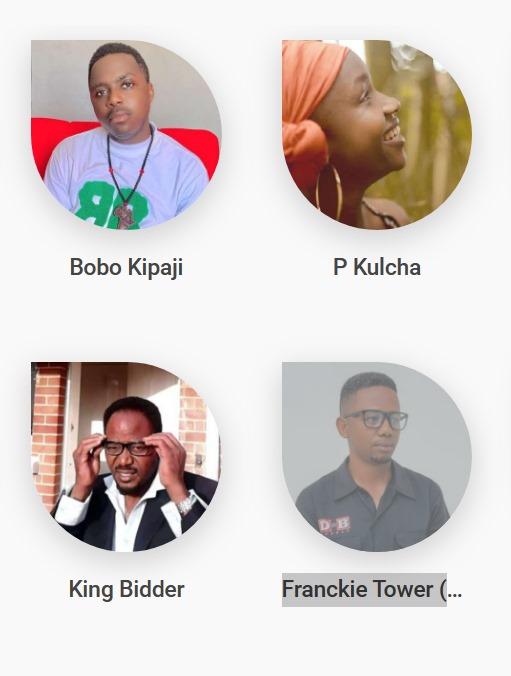Open Bobo Kipaji's circular profile photo
The image size is (511, 676).
tap(126, 135)
